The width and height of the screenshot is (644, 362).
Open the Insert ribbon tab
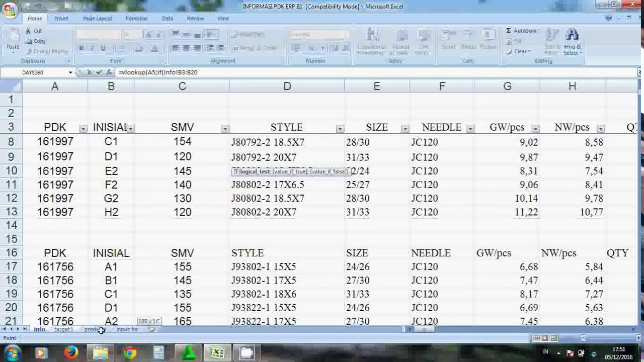[61, 18]
